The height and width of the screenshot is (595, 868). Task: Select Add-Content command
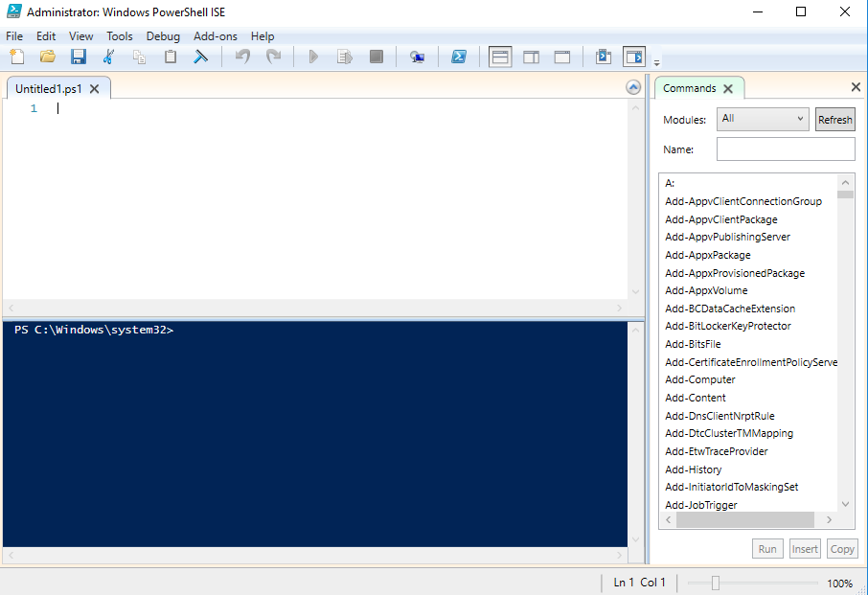(x=696, y=398)
